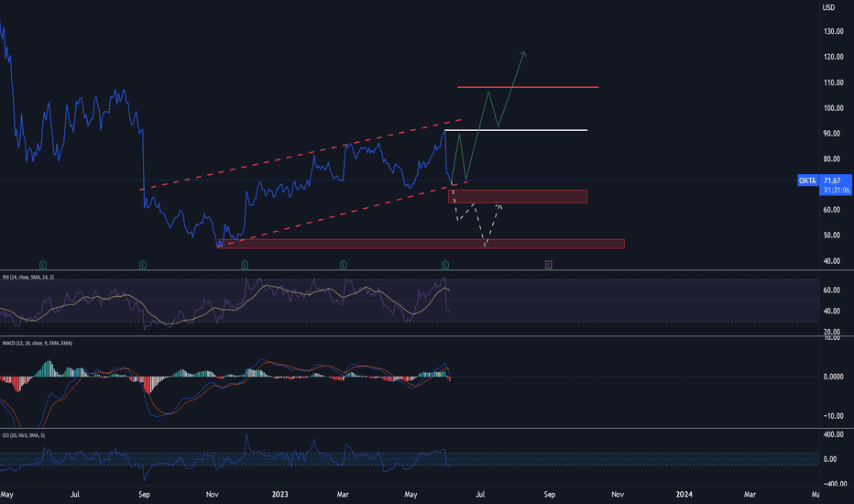The height and width of the screenshot is (504, 854).
Task: Click the USD currency label
Action: coord(828,7)
